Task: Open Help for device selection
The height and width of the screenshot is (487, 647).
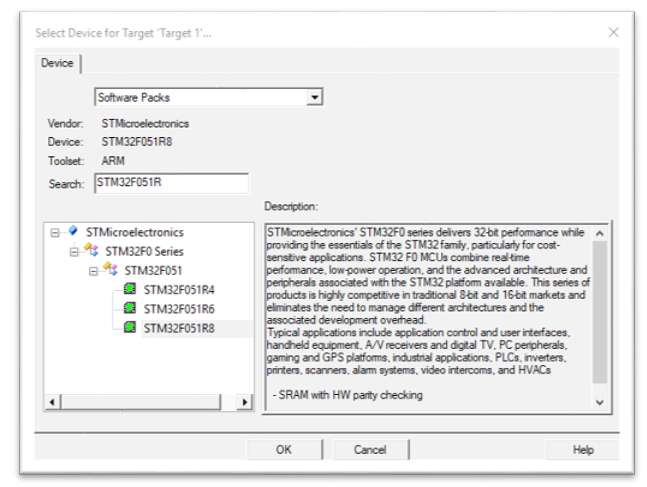Action: point(583,449)
